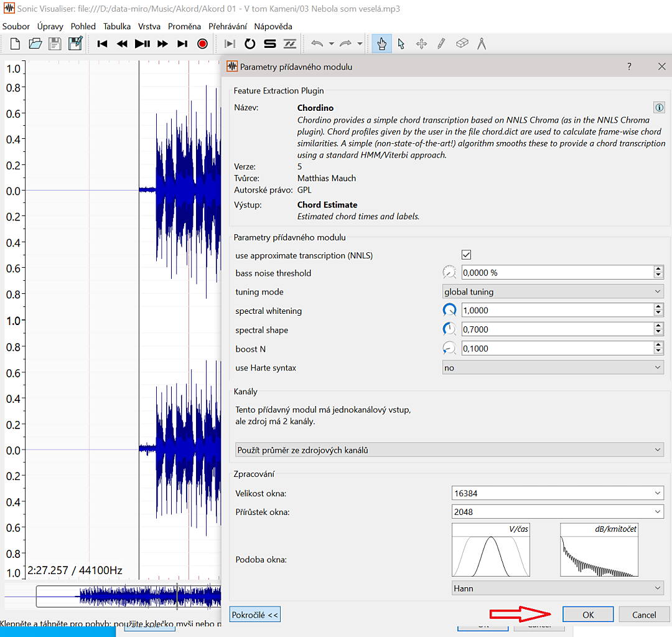Click the Cancel button
This screenshot has height=637, width=672.
tap(644, 615)
